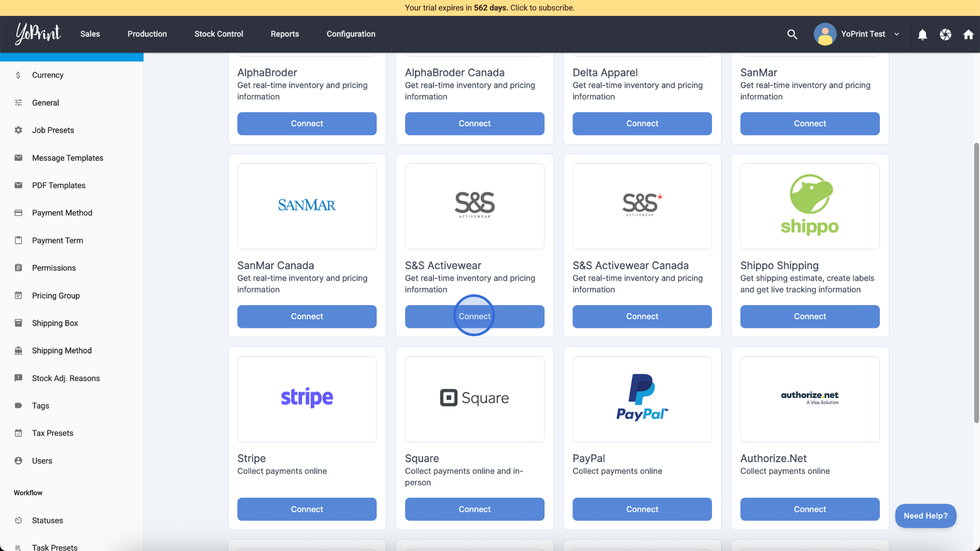The image size is (980, 551).
Task: Click the S&S Activewear logo thumbnail
Action: pyautogui.click(x=475, y=206)
